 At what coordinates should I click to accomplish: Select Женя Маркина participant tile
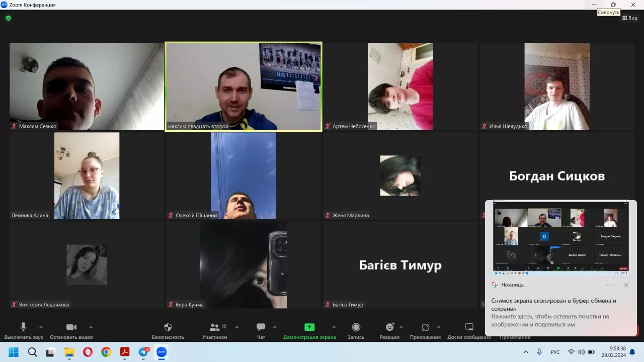tap(400, 175)
